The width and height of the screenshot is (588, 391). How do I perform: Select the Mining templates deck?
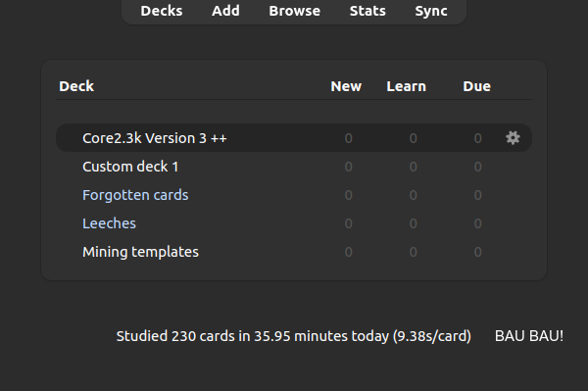pos(140,252)
